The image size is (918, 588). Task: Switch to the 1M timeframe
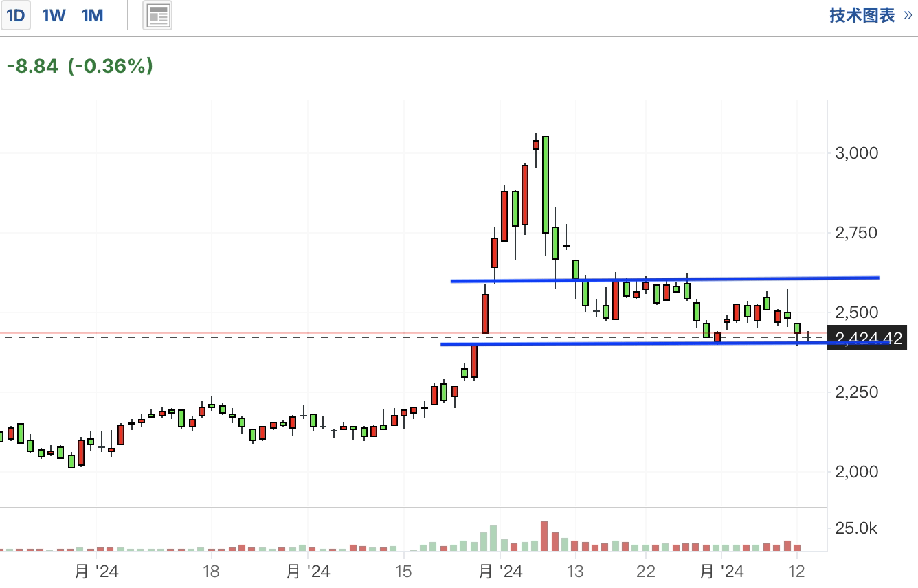92,15
